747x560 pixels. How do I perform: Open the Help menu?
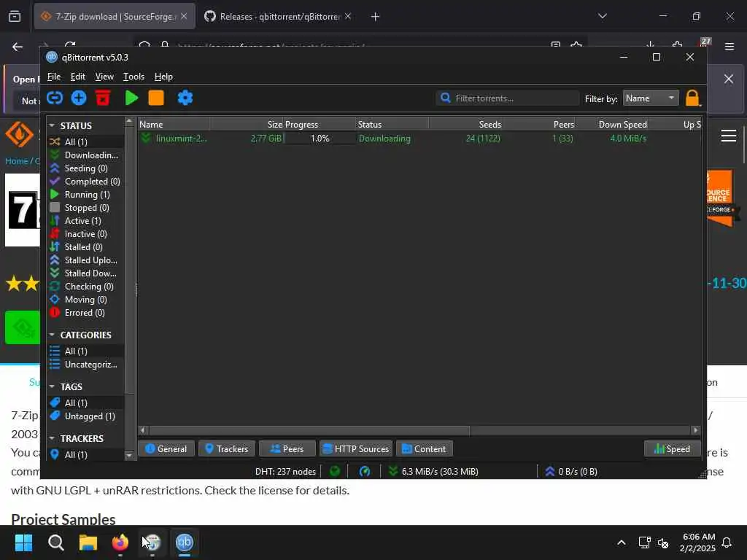[x=163, y=77]
